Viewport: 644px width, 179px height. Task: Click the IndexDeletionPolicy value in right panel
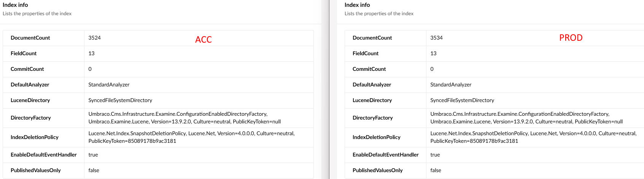[533, 137]
